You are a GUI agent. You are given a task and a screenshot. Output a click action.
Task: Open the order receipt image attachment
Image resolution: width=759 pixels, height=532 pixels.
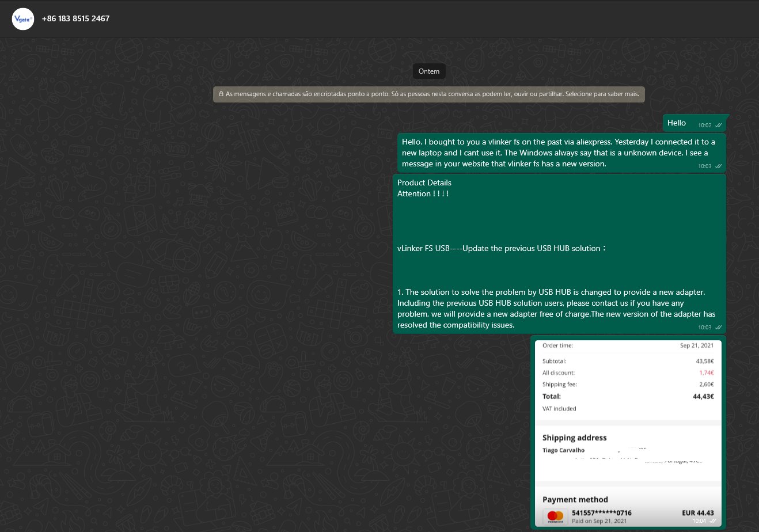click(x=628, y=433)
